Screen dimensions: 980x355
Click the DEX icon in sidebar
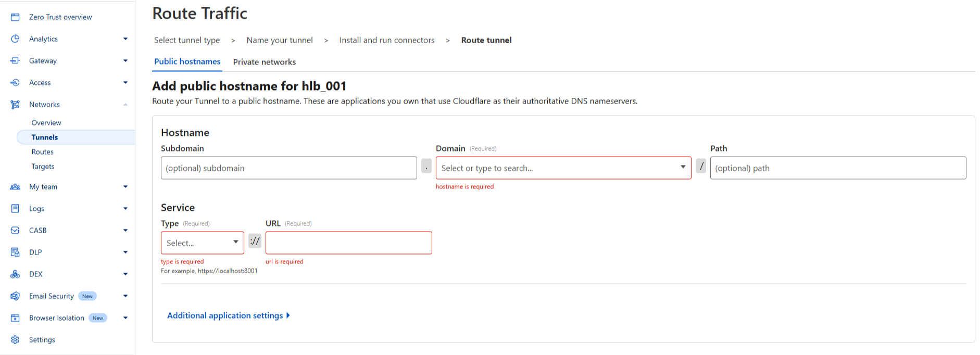coord(15,274)
